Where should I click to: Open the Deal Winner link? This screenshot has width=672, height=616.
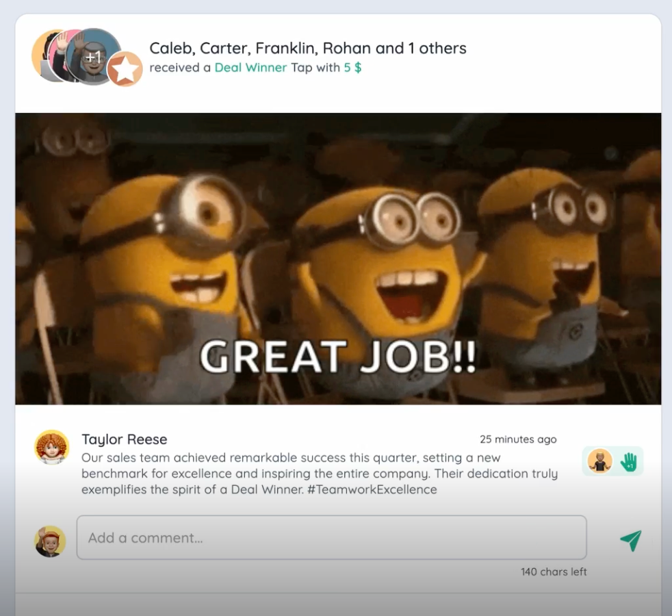point(250,68)
